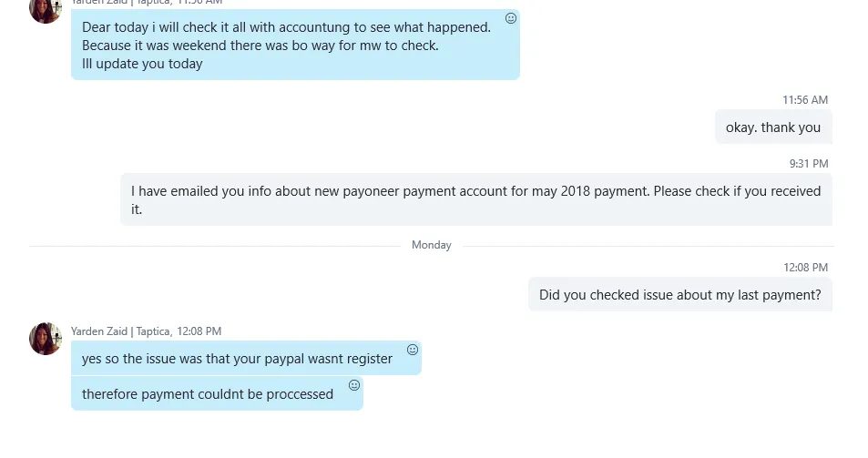Viewport: 868px width, 458px height.
Task: Open reaction picker on "paypal wasnt register" message
Action: 413,350
